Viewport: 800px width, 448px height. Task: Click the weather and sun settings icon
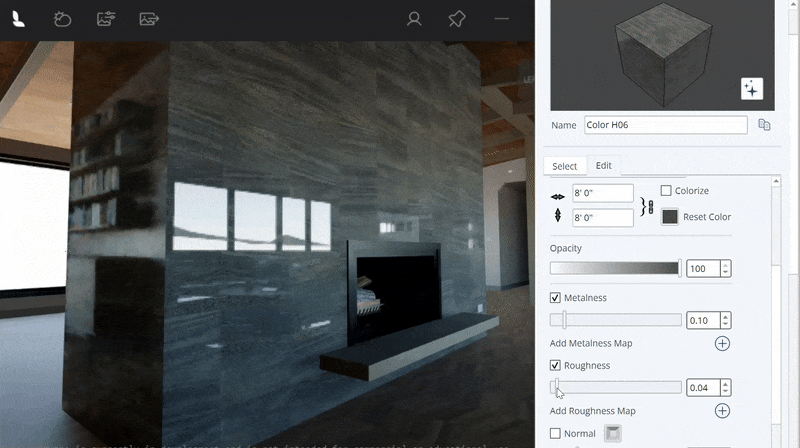[62, 19]
